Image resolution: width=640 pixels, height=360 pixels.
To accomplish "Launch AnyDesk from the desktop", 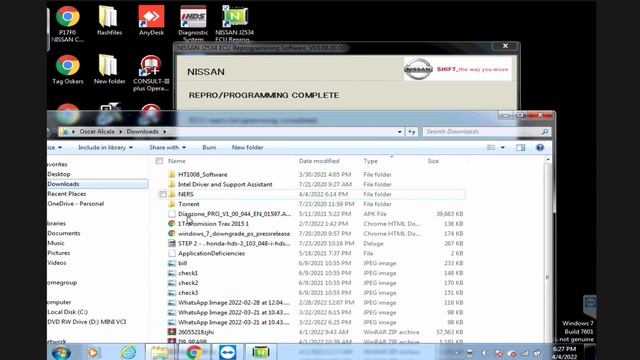I will 151,20.
